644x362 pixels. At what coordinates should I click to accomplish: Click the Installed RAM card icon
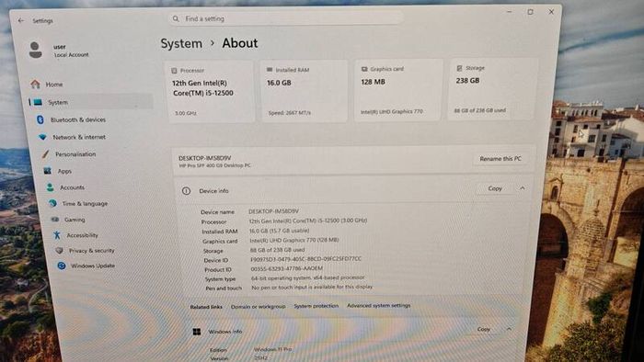tap(270, 70)
